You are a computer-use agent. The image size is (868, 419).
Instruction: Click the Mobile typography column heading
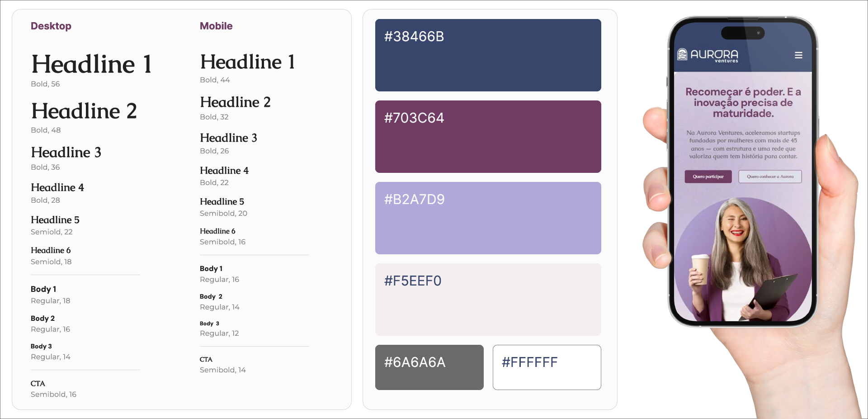point(216,26)
